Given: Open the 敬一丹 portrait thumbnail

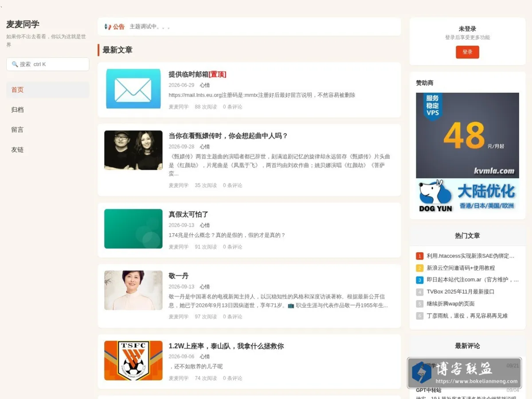Looking at the screenshot, I should (x=133, y=290).
